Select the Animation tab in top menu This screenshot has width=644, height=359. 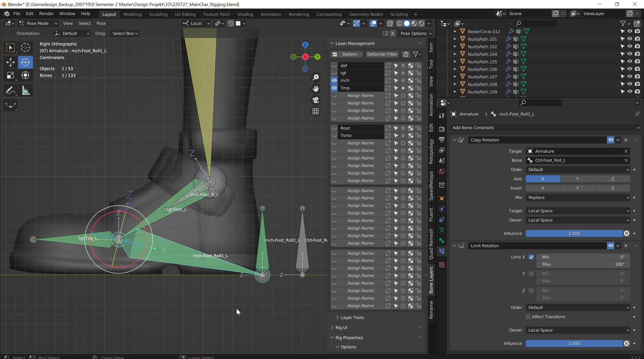(270, 14)
